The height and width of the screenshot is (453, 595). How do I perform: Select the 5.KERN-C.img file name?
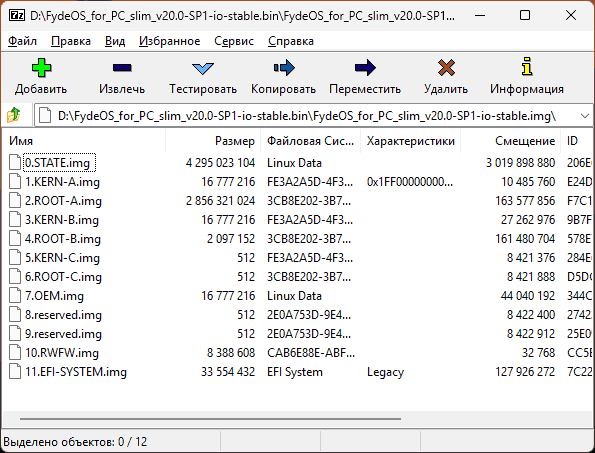[x=62, y=257]
